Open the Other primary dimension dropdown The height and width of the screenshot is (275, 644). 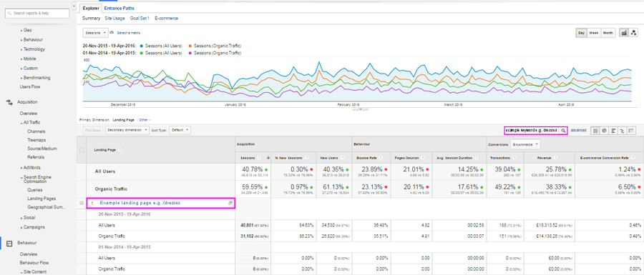[145, 120]
